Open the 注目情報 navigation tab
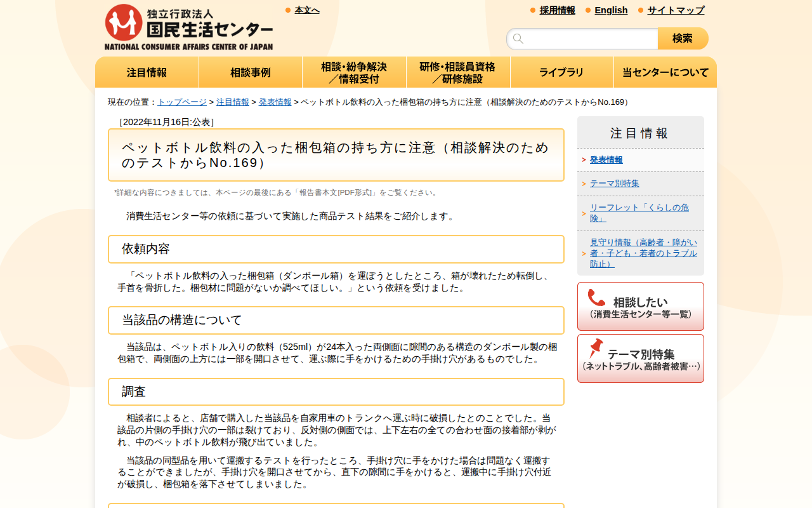The height and width of the screenshot is (508, 812). (147, 72)
